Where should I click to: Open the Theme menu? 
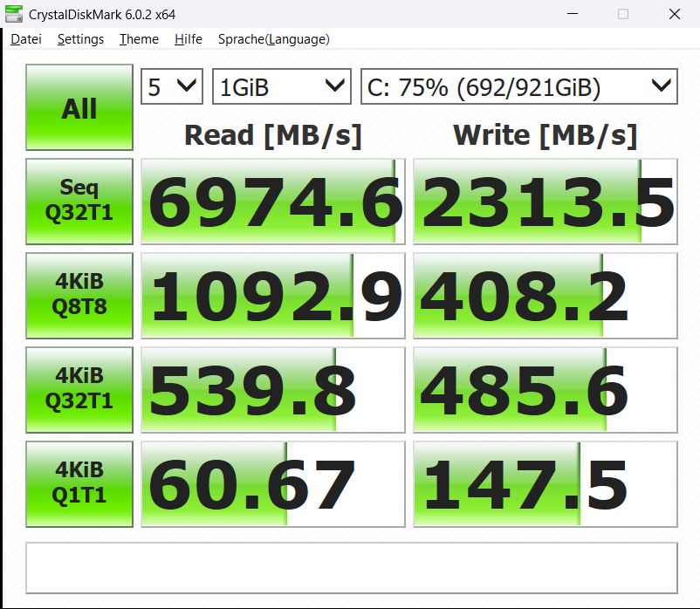click(139, 39)
